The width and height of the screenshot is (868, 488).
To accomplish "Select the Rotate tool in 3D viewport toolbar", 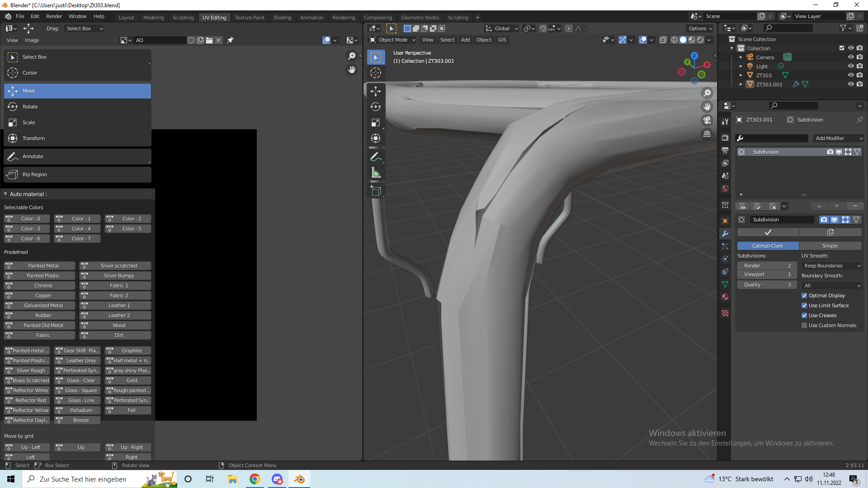I will [x=376, y=107].
